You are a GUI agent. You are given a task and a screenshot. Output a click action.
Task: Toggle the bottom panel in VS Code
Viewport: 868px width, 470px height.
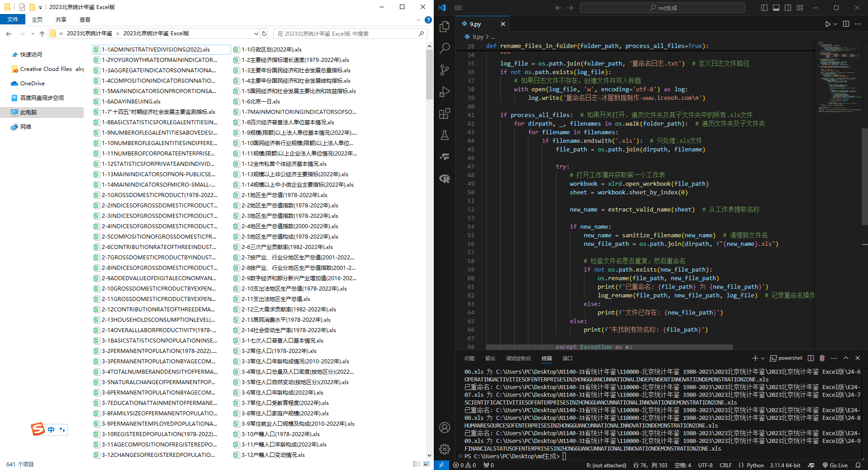(776, 8)
